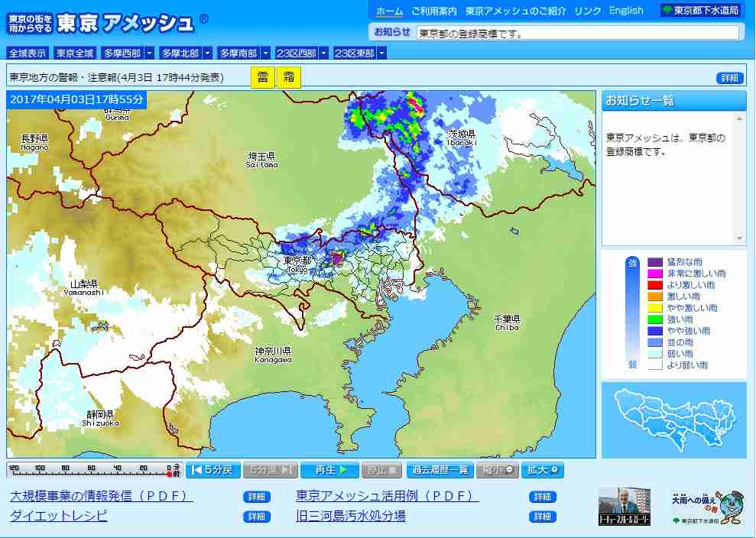
Task: Click the 東京都 Tokyo label on map
Action: click(297, 264)
